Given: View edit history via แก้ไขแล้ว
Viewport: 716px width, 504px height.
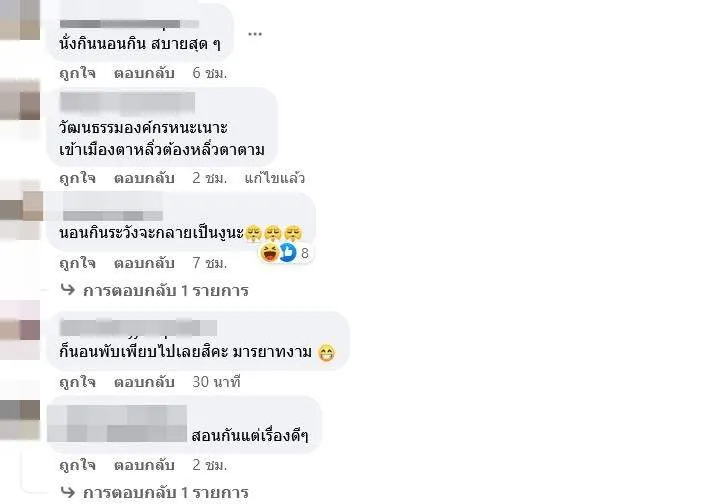Looking at the screenshot, I should point(274,178).
